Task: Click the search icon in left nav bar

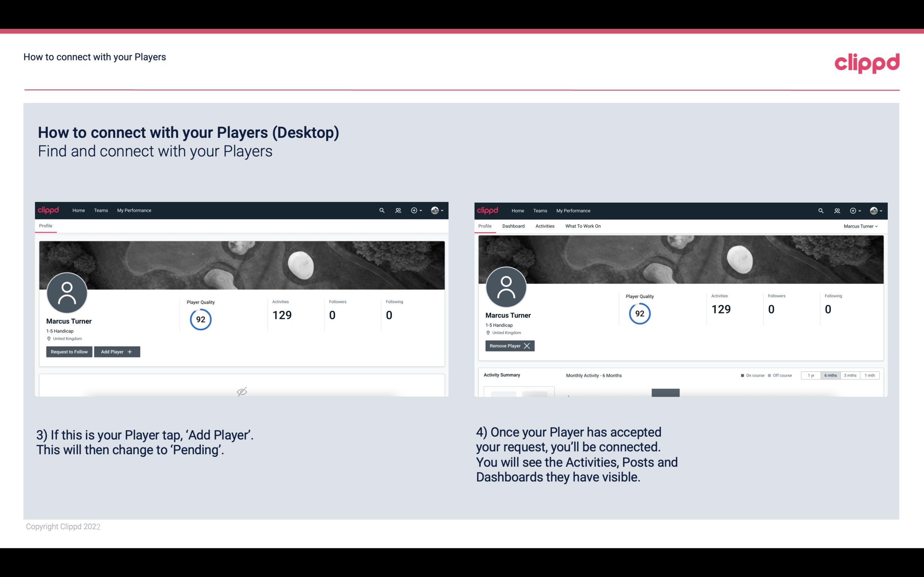Action: (382, 210)
